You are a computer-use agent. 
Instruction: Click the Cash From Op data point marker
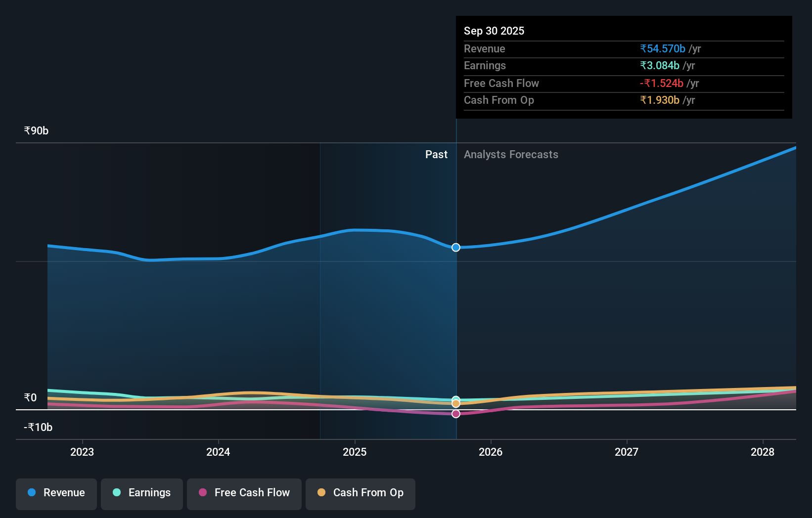(455, 403)
